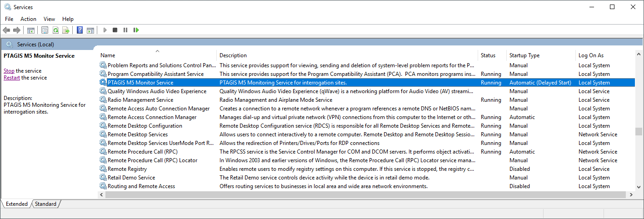Switch to the Standard tab

coord(45,204)
